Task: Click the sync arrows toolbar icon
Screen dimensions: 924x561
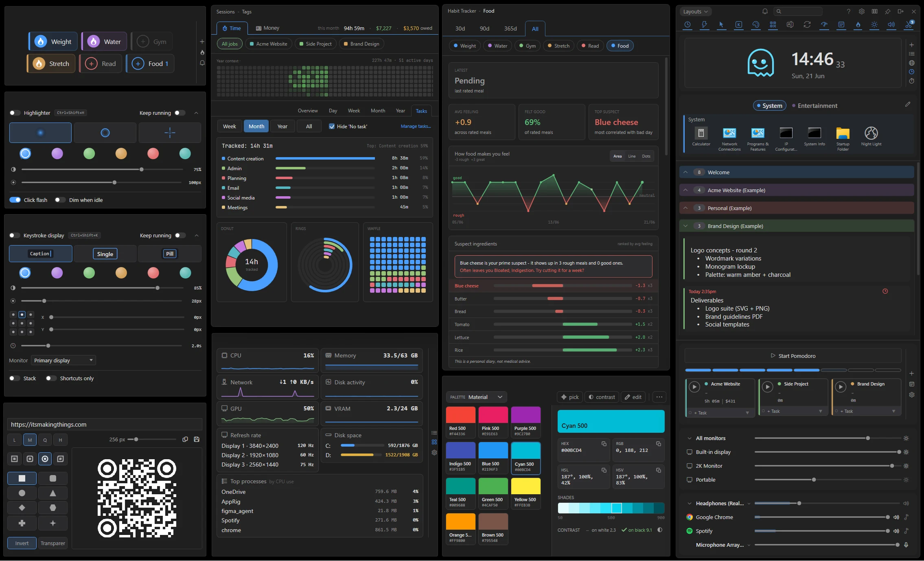Action: pyautogui.click(x=807, y=24)
